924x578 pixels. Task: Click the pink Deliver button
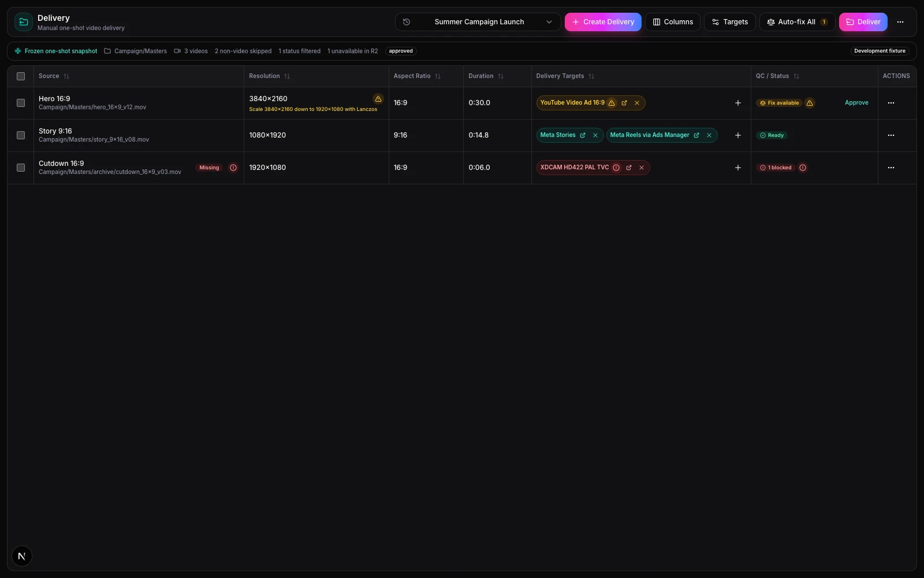[863, 22]
